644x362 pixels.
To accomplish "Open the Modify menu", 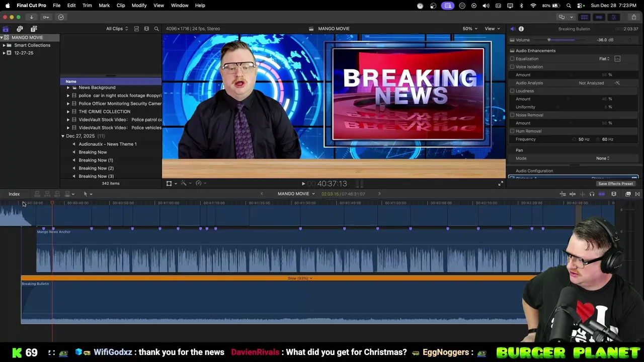I will tap(139, 6).
